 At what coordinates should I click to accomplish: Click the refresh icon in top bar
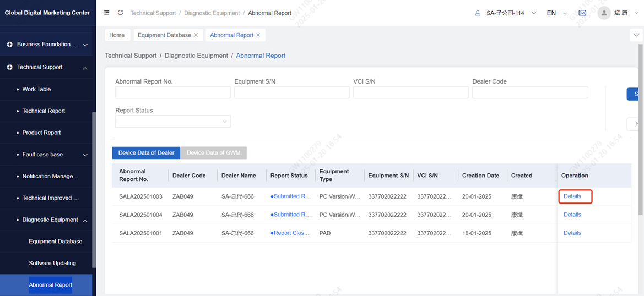[120, 13]
